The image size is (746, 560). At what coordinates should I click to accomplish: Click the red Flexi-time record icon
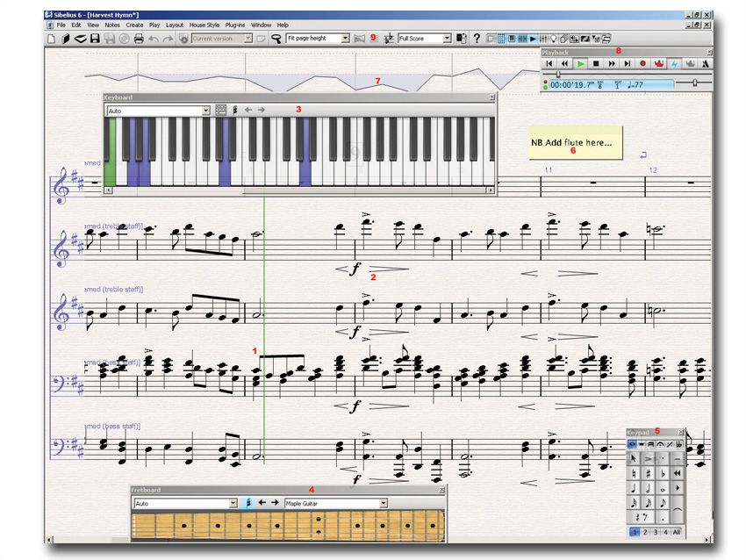pyautogui.click(x=642, y=63)
